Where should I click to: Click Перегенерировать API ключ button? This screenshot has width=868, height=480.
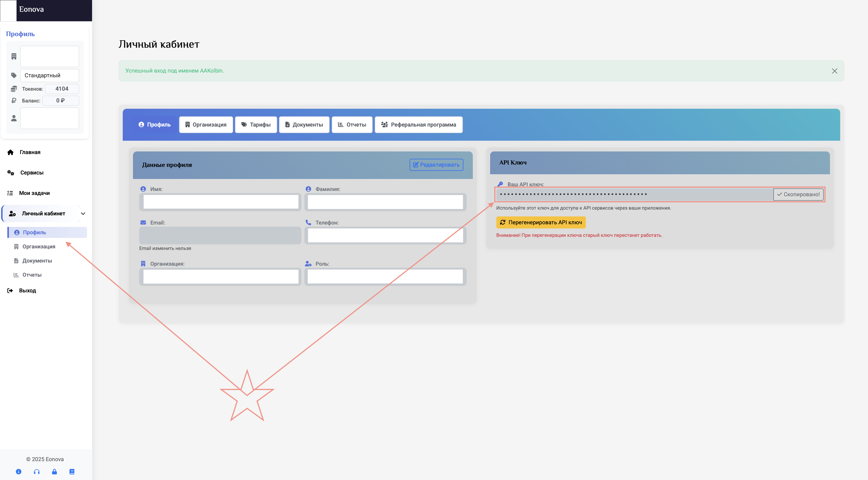(541, 222)
